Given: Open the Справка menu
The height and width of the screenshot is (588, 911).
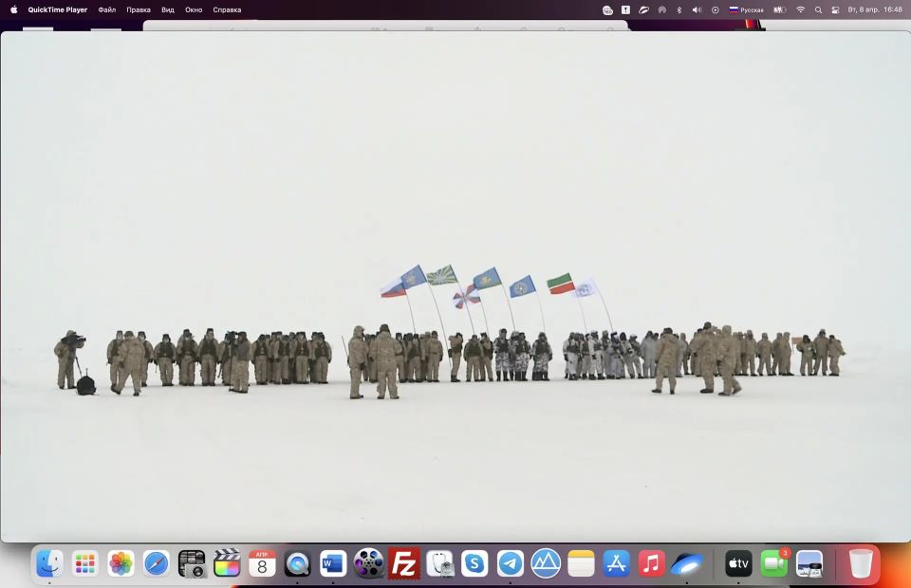Looking at the screenshot, I should 227,9.
